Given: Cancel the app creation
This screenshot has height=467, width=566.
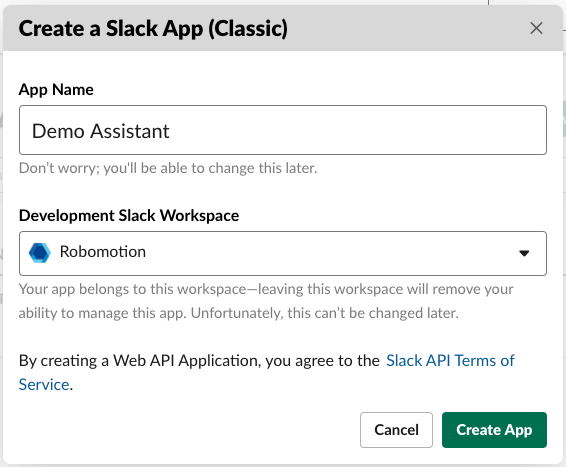Looking at the screenshot, I should (396, 430).
